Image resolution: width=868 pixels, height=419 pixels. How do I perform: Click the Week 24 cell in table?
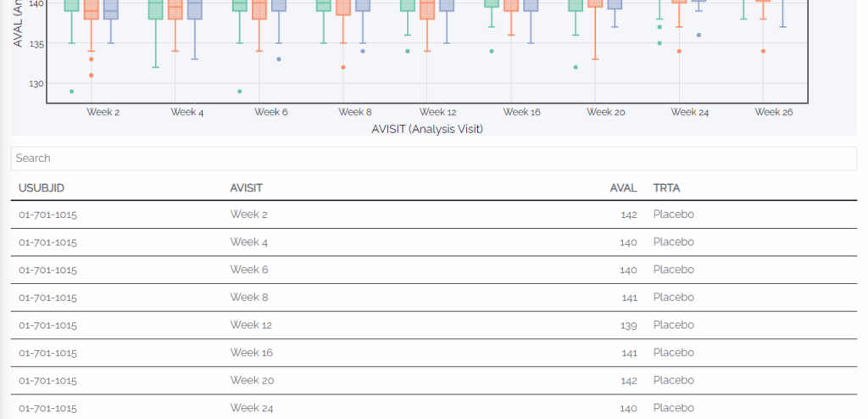tap(252, 409)
